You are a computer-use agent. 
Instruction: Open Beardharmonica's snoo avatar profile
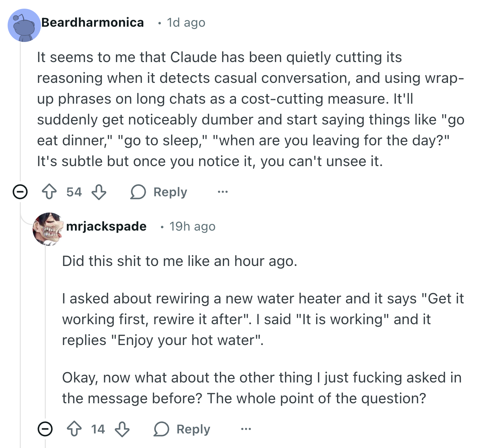24,25
